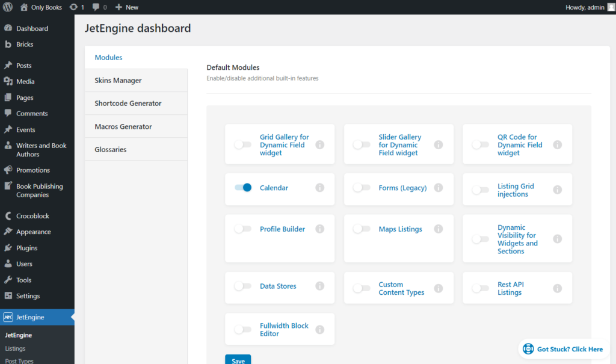Screen dimensions: 616x364
Task: Open the comments bubble in admin bar
Action: pos(96,7)
